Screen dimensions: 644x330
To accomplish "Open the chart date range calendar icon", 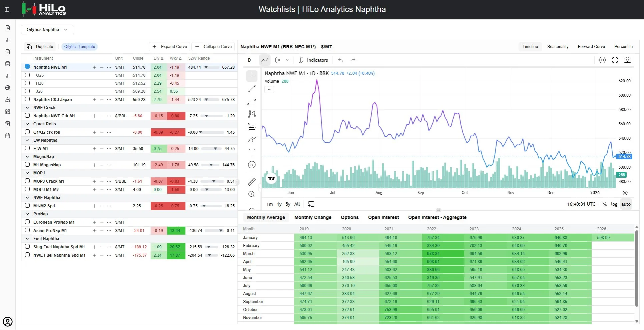I will tap(311, 204).
